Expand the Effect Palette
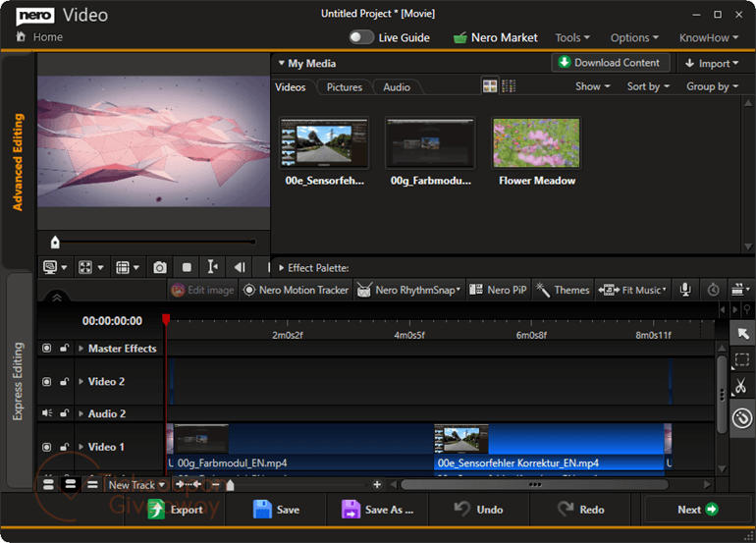The image size is (756, 543). [x=282, y=268]
